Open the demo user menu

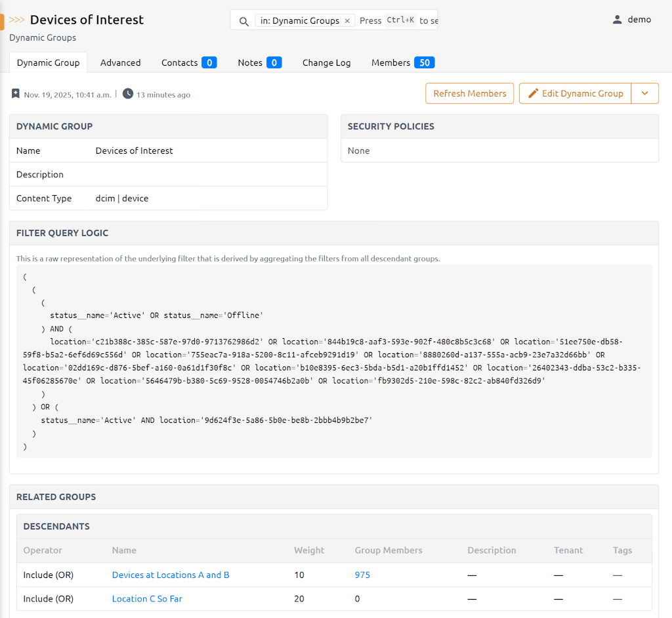pyautogui.click(x=639, y=20)
